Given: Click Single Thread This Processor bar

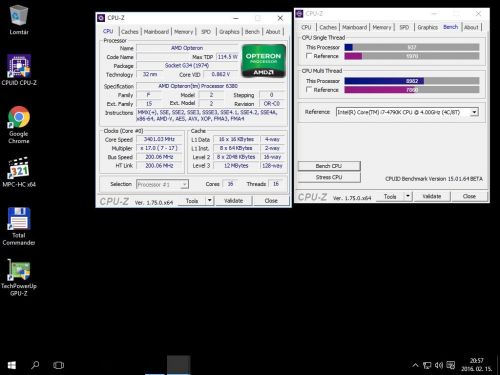Looking at the screenshot, I should 412,47.
